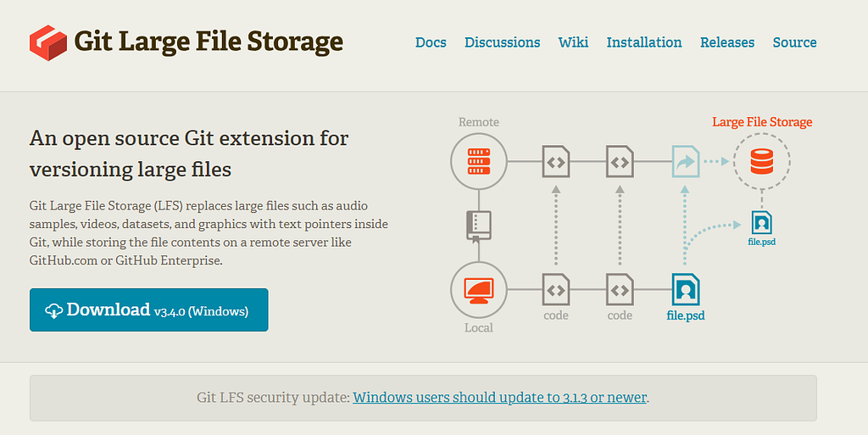Click the Large File Storage database icon
Viewport: 868px width, 435px height.
(762, 162)
